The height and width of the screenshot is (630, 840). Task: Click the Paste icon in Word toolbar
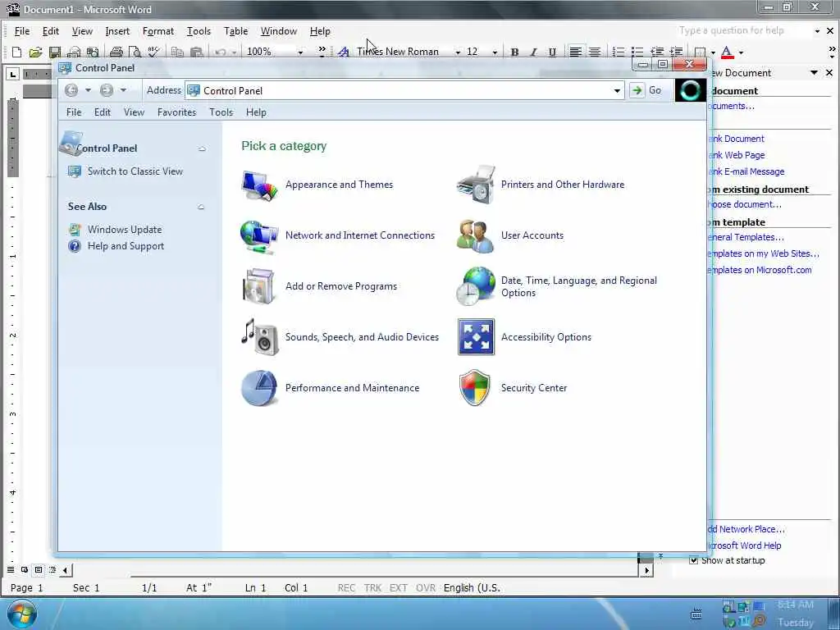[x=197, y=52]
